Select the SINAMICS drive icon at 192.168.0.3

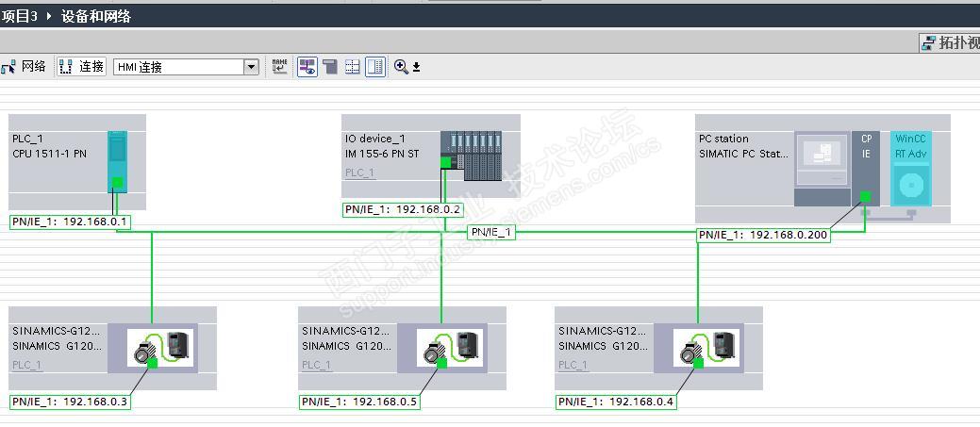[161, 349]
